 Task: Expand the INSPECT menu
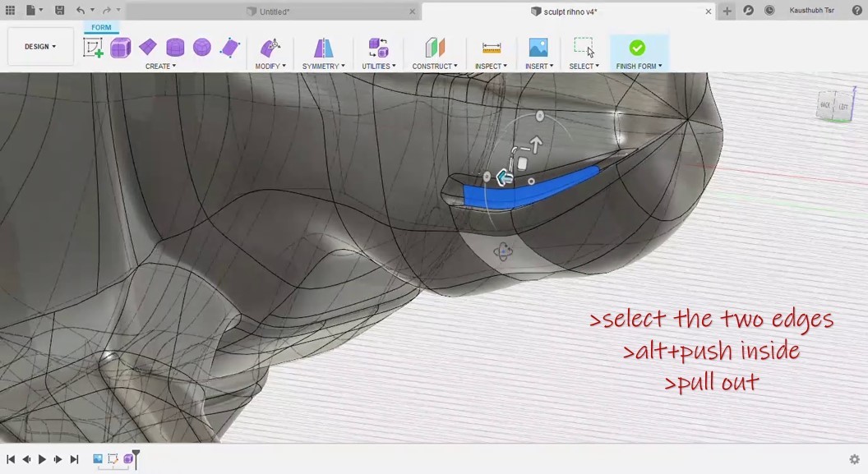491,67
